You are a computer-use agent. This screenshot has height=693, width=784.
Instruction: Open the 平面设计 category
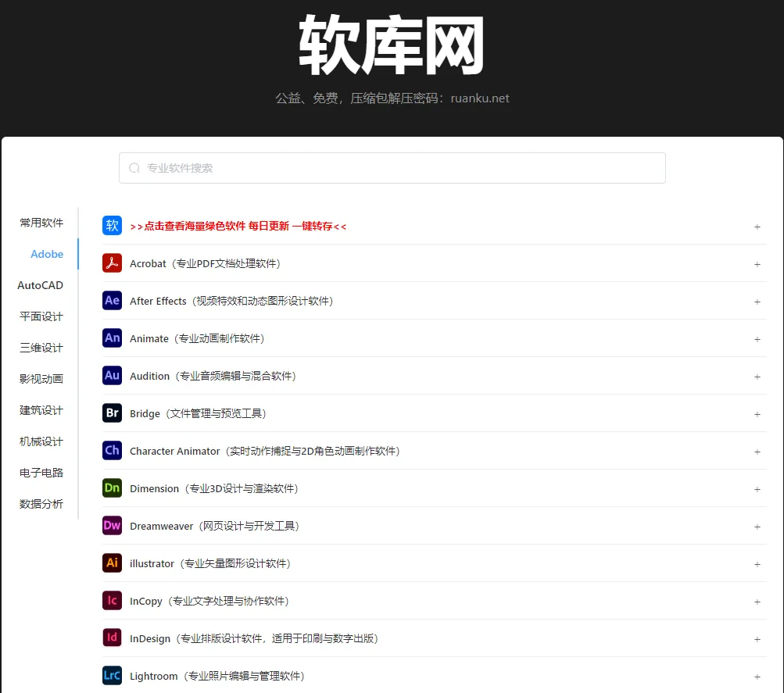41,316
